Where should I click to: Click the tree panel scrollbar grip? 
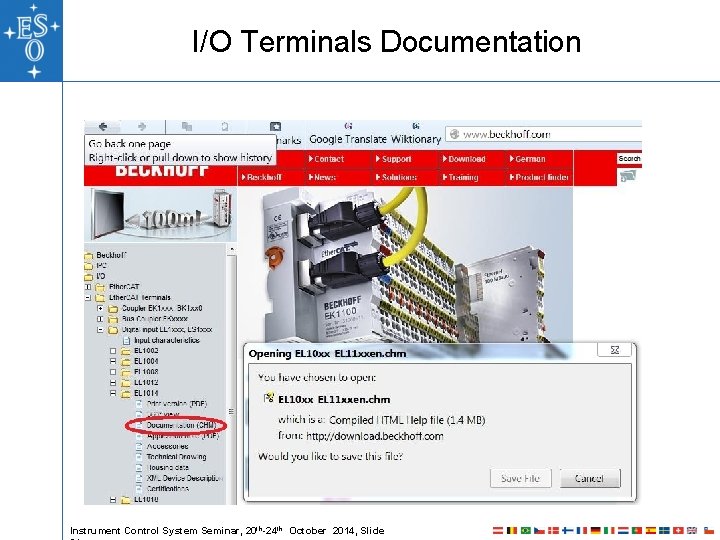click(x=231, y=411)
